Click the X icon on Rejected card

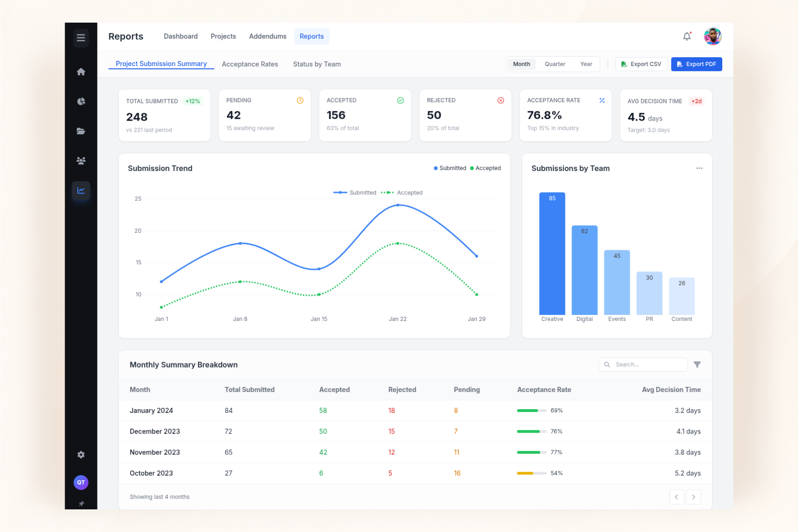click(501, 100)
